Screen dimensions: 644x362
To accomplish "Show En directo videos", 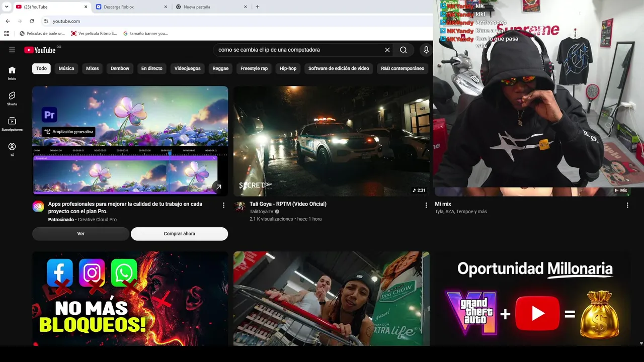I will coord(152,68).
